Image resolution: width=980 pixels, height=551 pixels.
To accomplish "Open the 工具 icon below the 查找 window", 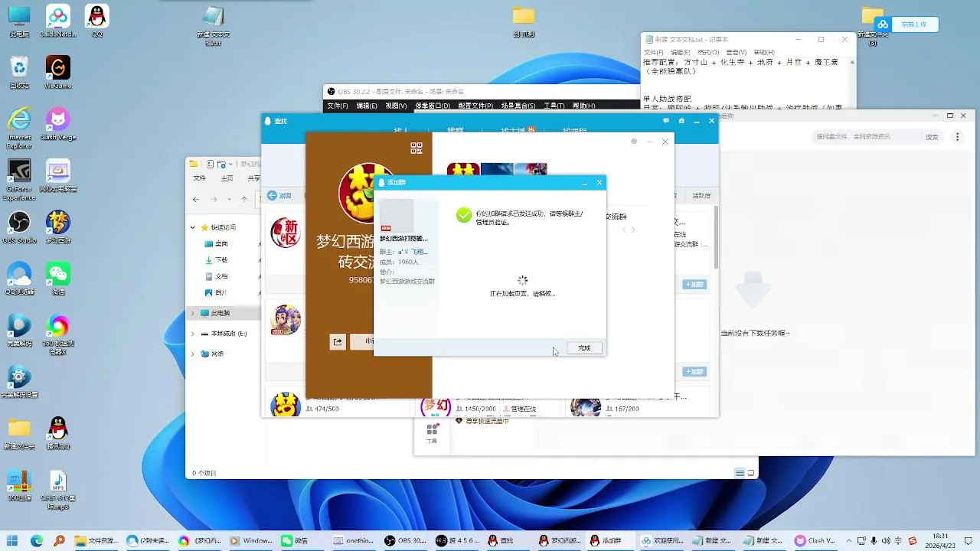I will pyautogui.click(x=432, y=433).
